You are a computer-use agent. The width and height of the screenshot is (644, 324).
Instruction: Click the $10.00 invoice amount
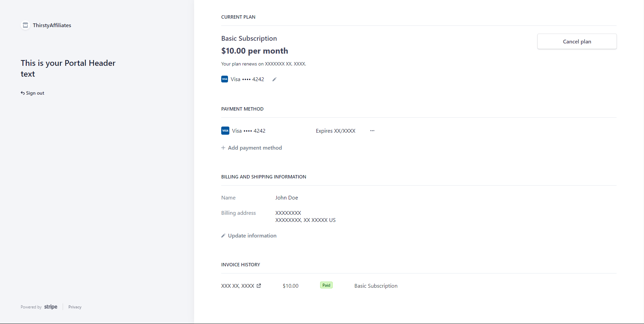coord(291,286)
